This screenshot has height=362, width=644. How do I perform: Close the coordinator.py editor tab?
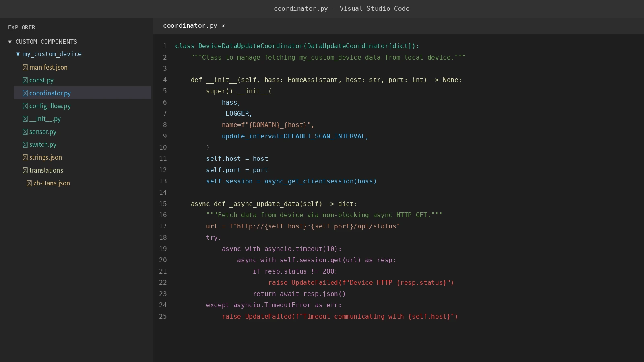pos(223,26)
